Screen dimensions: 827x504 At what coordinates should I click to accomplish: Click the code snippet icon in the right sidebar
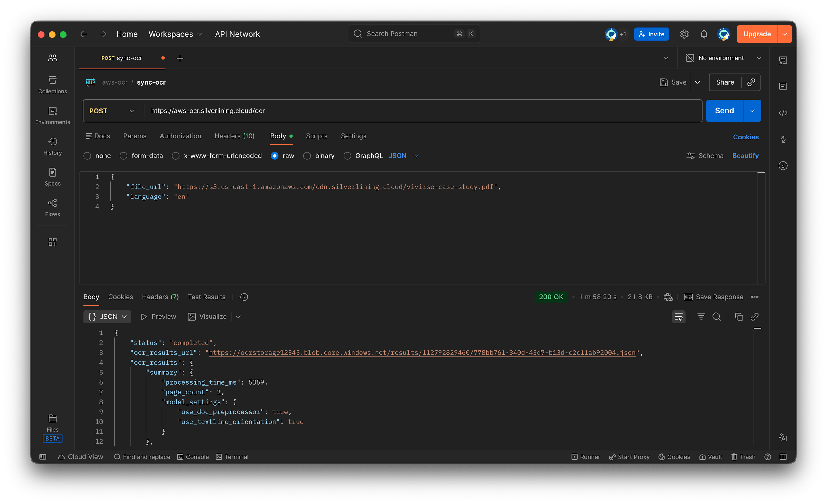click(783, 113)
